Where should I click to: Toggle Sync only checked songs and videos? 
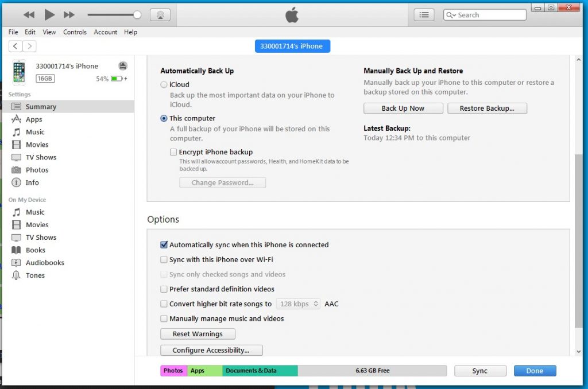pos(164,275)
